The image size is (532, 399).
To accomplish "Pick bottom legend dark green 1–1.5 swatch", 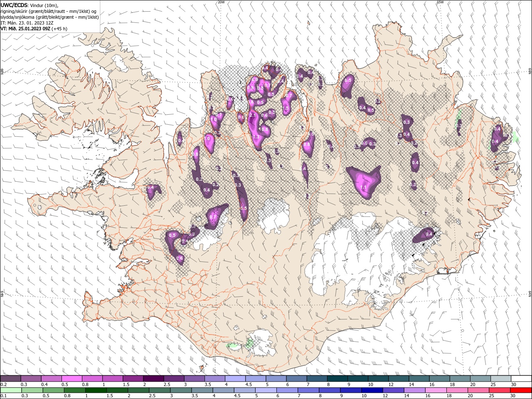I will click(x=96, y=390).
